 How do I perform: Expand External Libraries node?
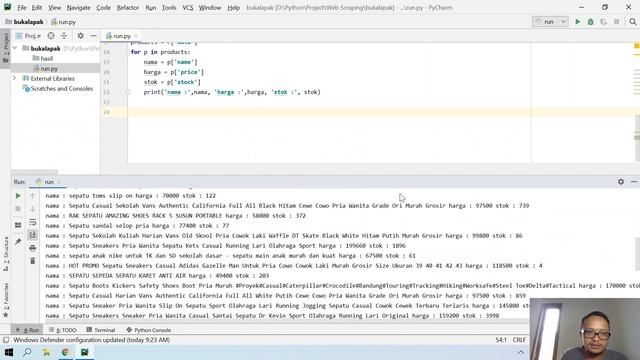[15, 78]
